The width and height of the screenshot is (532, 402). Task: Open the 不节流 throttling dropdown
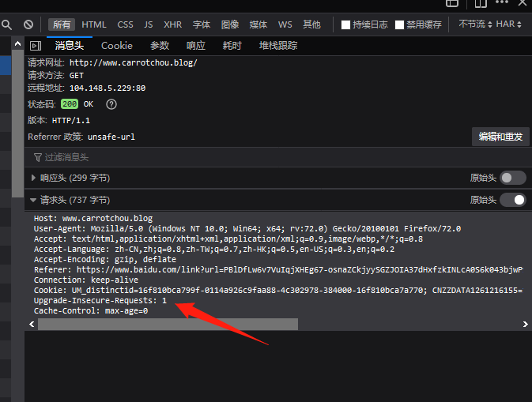[x=475, y=24]
